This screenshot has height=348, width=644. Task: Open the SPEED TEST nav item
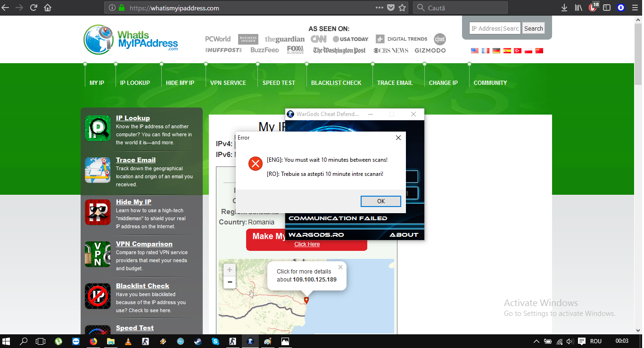click(279, 83)
